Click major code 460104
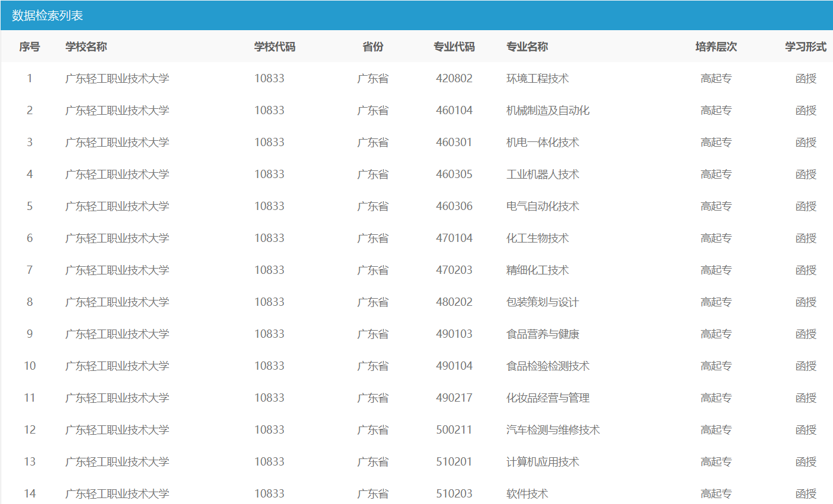Image resolution: width=833 pixels, height=504 pixels. coord(454,111)
